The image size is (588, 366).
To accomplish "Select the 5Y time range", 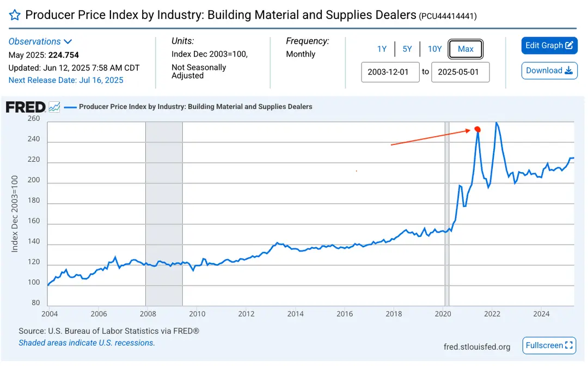I will pyautogui.click(x=407, y=49).
